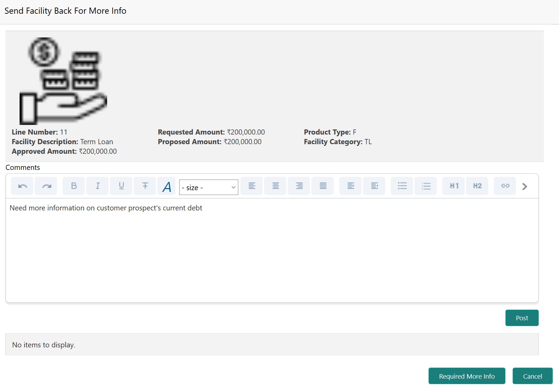The image size is (559, 392).
Task: Expand more toolbar options with the chevron
Action: pyautogui.click(x=524, y=186)
